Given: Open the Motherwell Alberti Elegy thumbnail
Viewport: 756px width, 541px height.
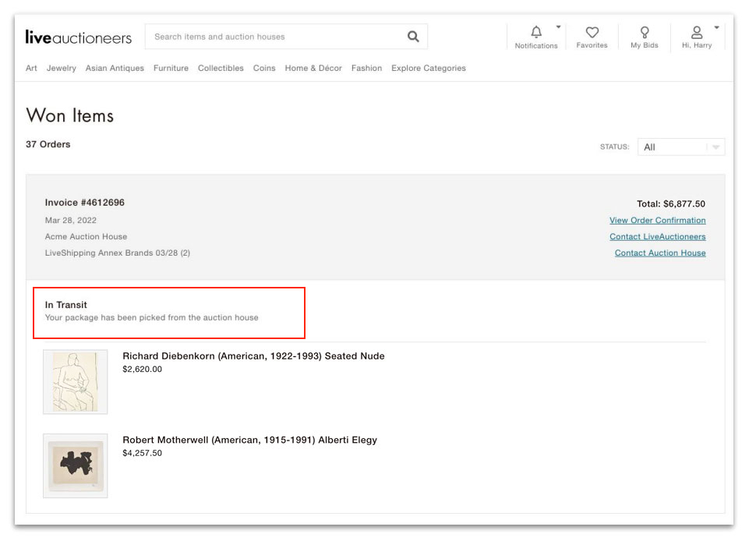Looking at the screenshot, I should [x=76, y=465].
